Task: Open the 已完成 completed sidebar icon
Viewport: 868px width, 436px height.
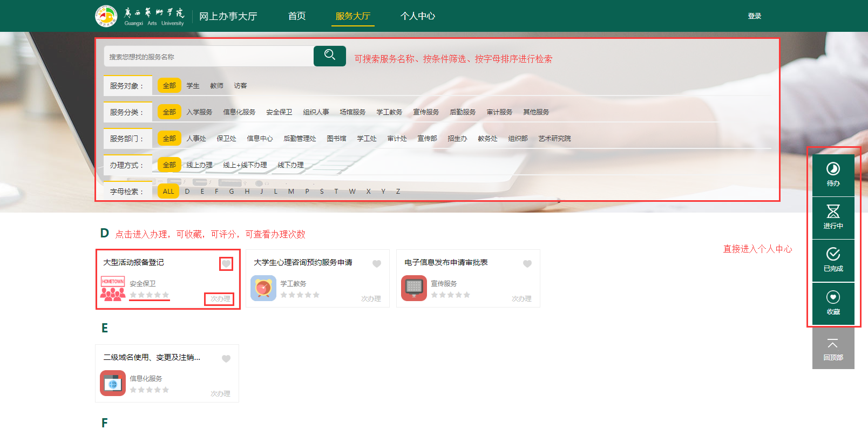Action: (833, 261)
